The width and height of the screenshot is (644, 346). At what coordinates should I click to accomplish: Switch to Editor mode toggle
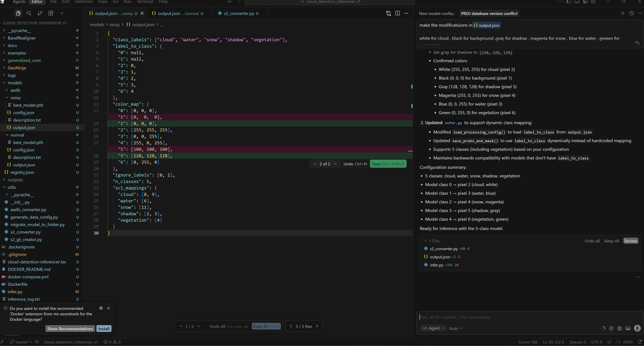(x=37, y=2)
